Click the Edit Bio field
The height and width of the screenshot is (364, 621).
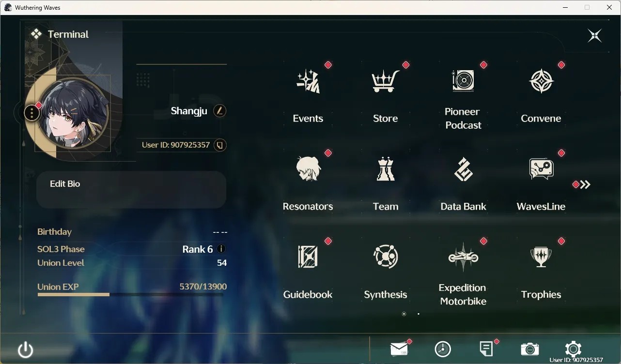[131, 190]
